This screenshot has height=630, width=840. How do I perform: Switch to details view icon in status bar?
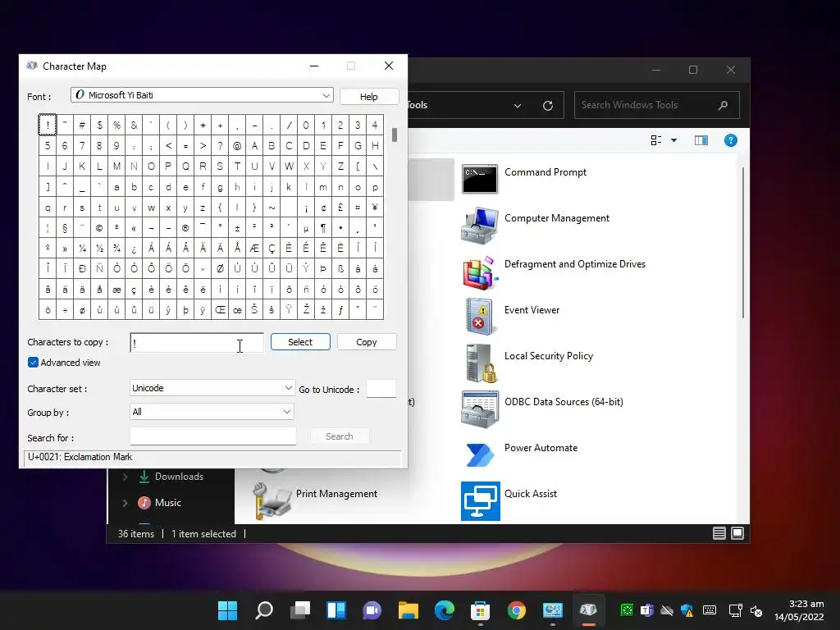(719, 533)
